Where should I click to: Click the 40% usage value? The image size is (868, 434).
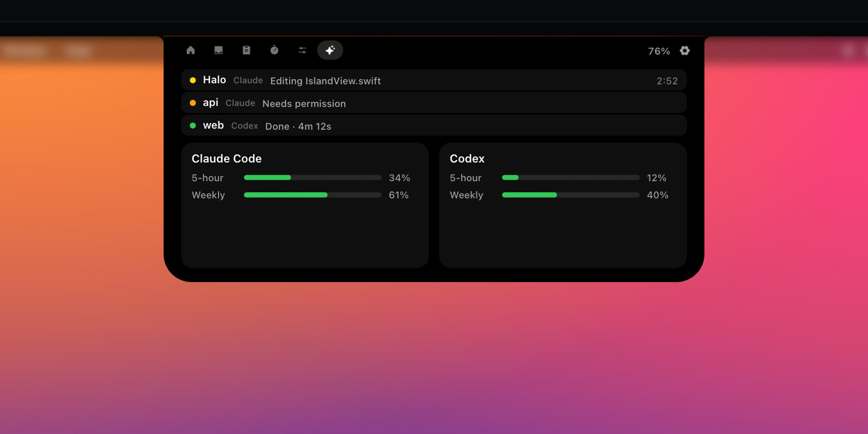tap(658, 195)
